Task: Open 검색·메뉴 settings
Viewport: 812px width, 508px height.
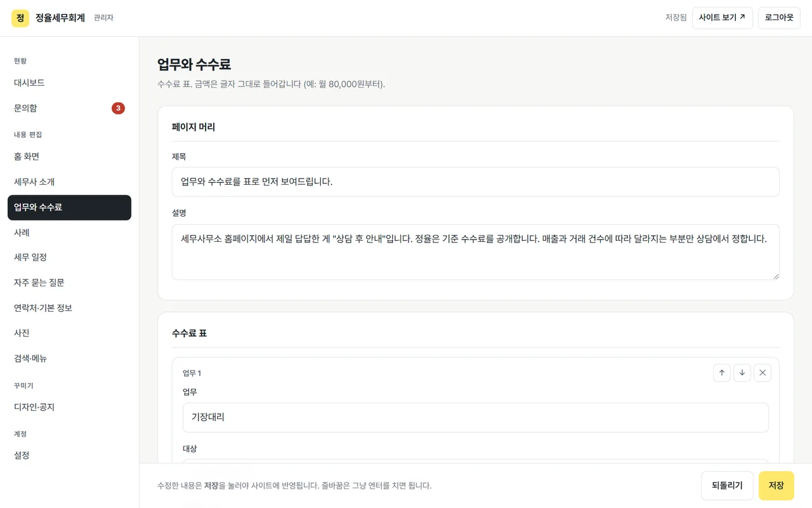Action: pos(69,358)
